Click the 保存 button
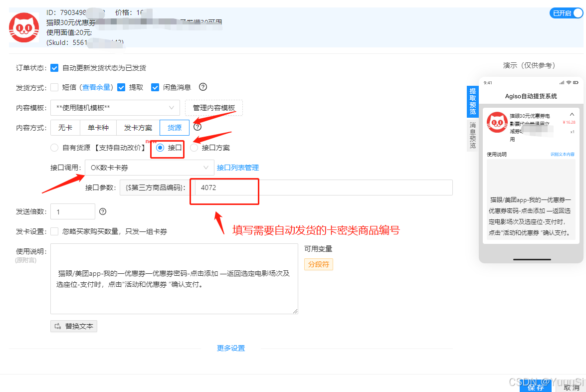586x392 pixels. click(536, 387)
